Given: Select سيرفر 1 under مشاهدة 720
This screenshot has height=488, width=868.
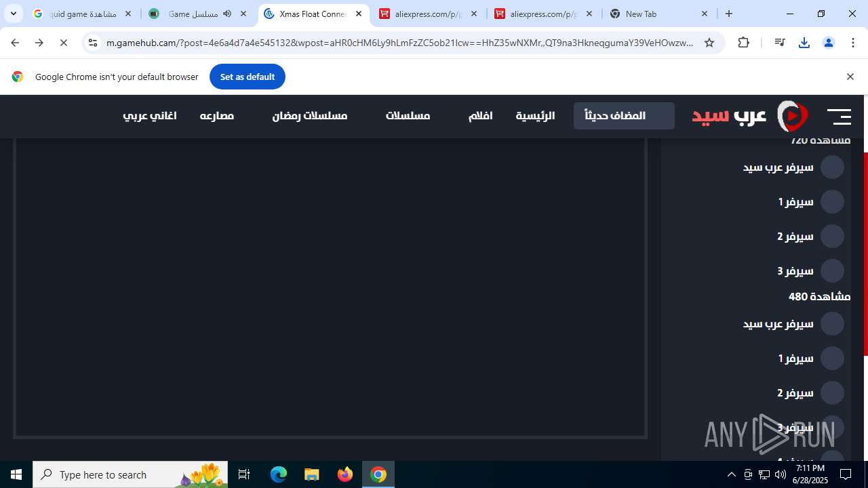Looking at the screenshot, I should (811, 201).
